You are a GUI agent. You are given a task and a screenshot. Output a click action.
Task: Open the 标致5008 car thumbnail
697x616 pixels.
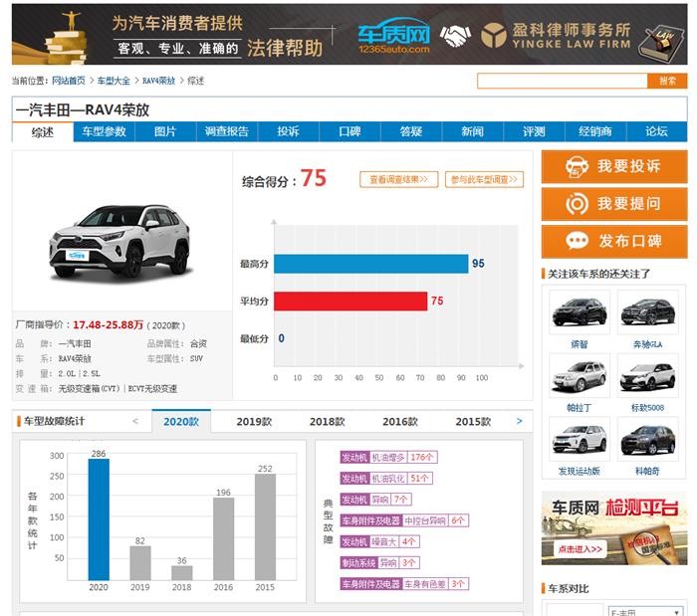click(x=647, y=375)
